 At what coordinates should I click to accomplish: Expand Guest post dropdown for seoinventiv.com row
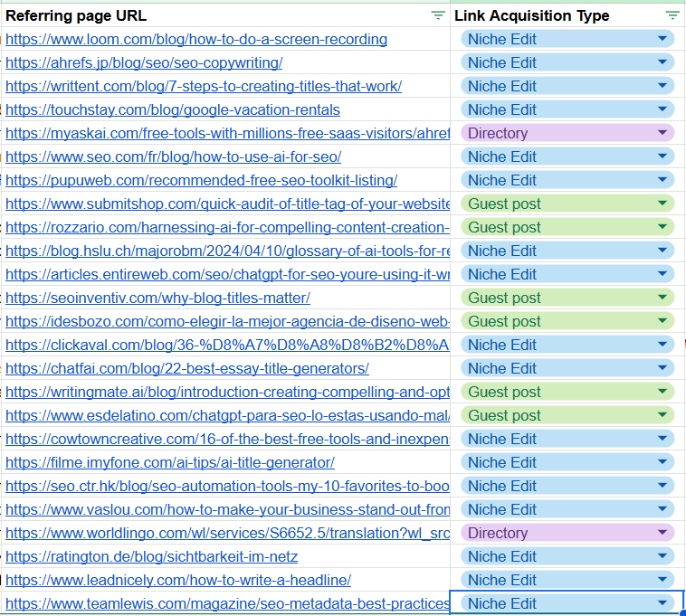coord(662,298)
